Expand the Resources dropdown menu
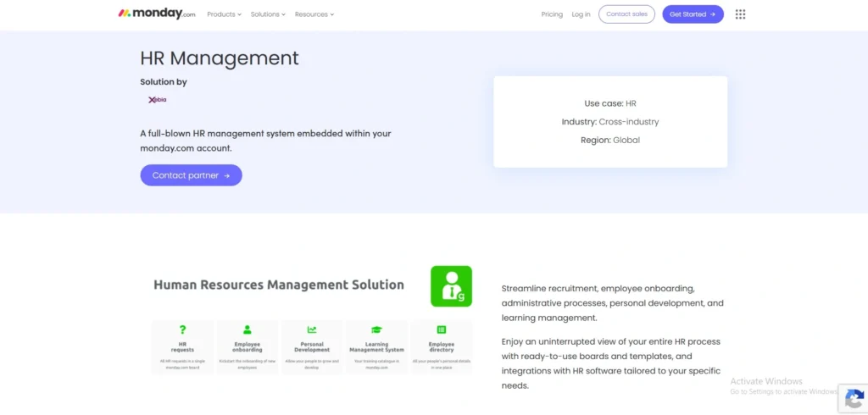868x415 pixels. (x=314, y=14)
